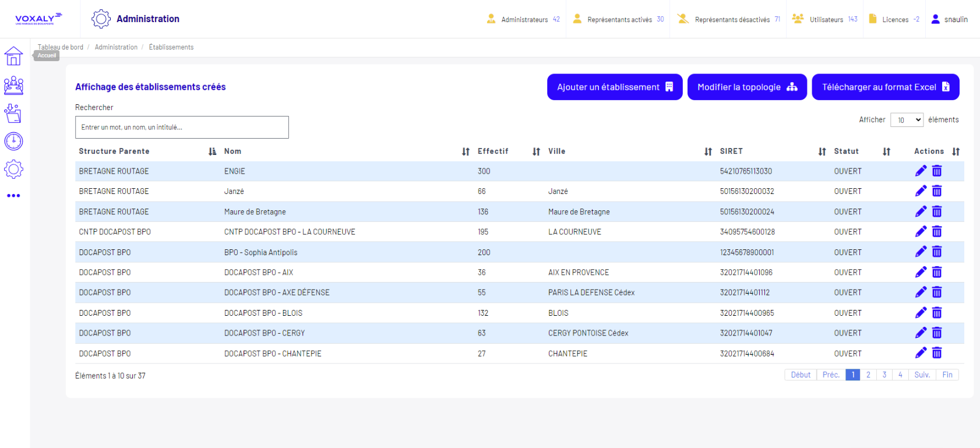Delete the Janzé establishment
Viewport: 980px width, 448px height.
click(937, 191)
